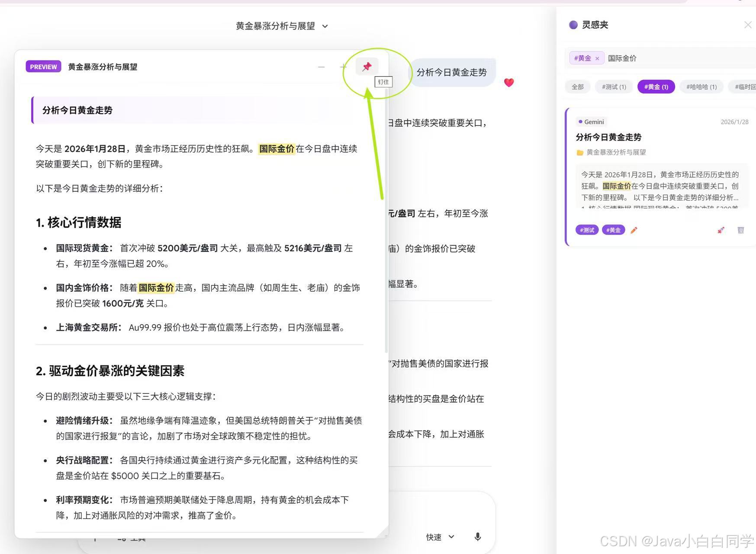Activate voice input with the microphone icon
This screenshot has height=554, width=756.
[478, 537]
